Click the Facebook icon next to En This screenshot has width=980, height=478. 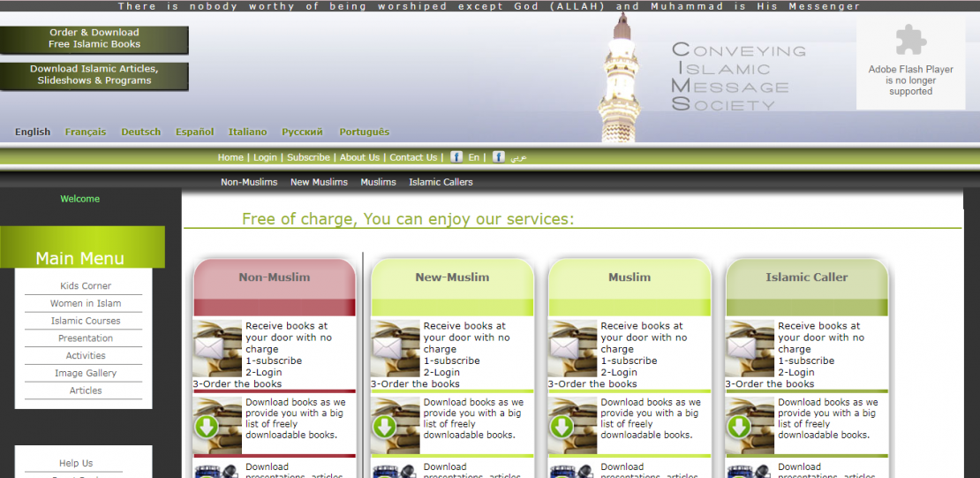[456, 157]
